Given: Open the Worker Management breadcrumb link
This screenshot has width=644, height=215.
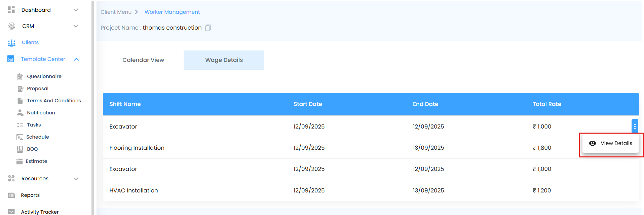Looking at the screenshot, I should coord(172,12).
